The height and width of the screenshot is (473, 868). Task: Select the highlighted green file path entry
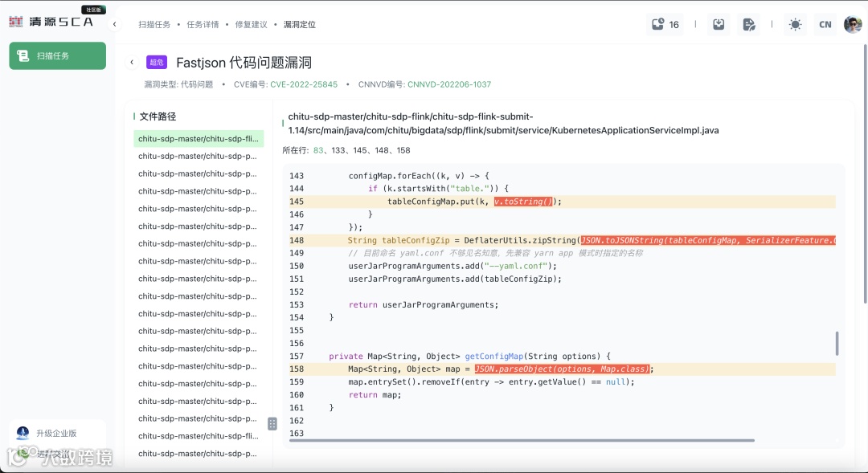point(199,139)
